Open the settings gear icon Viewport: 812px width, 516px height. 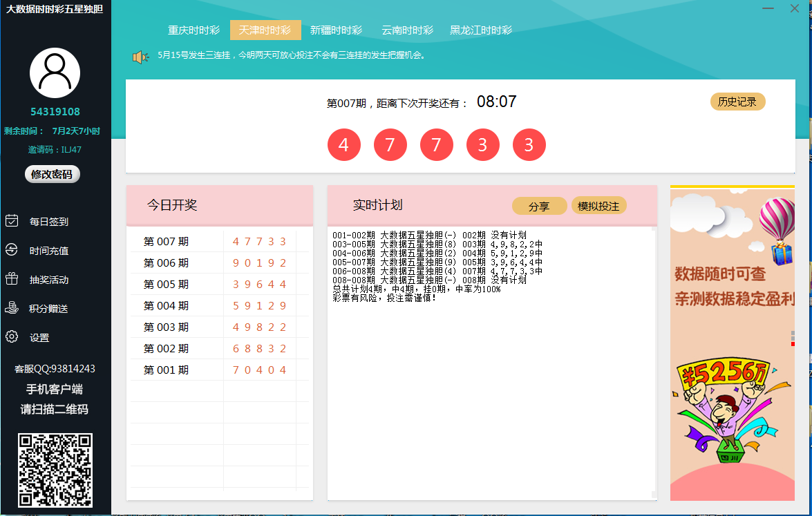point(11,337)
